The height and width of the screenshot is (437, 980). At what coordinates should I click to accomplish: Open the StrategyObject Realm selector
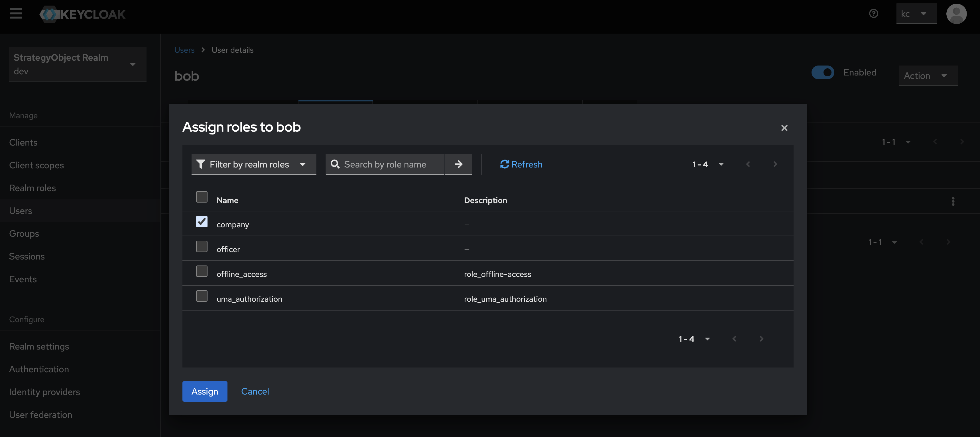point(78,64)
